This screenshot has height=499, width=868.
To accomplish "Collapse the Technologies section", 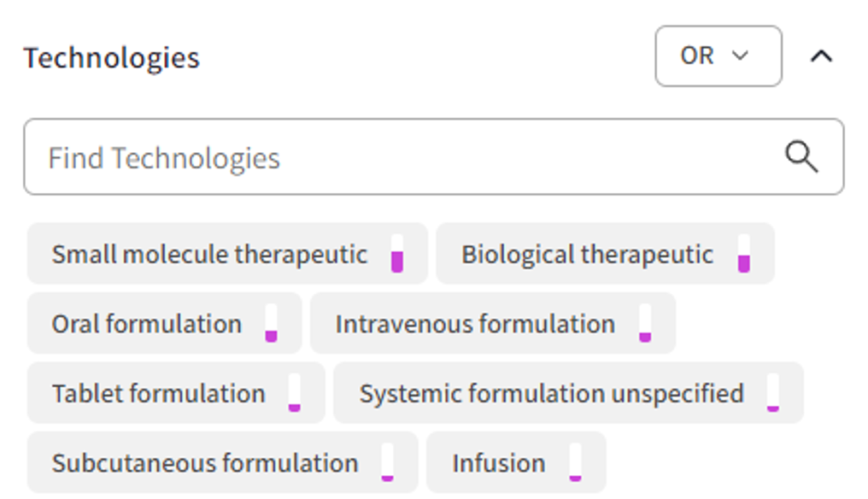I will 821,56.
